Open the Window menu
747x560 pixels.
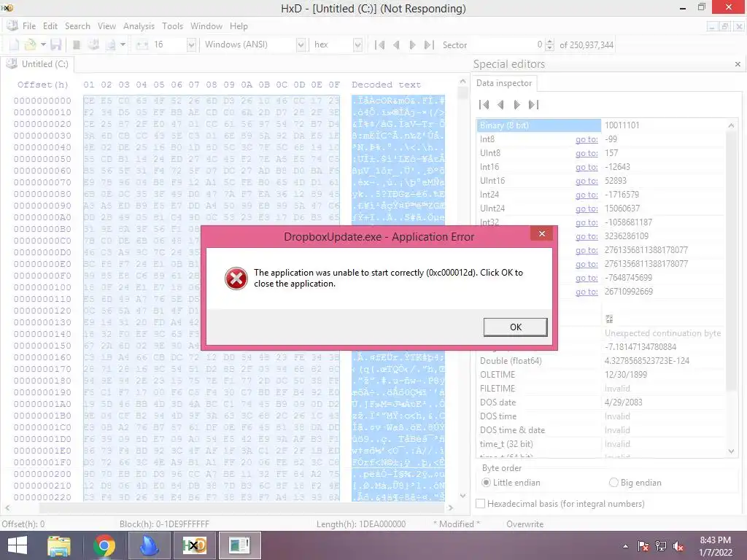[206, 26]
